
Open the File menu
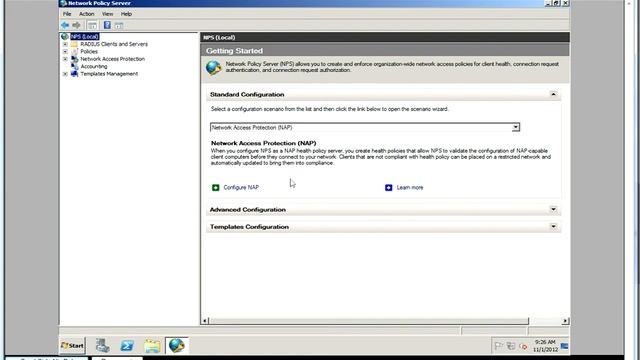point(67,14)
